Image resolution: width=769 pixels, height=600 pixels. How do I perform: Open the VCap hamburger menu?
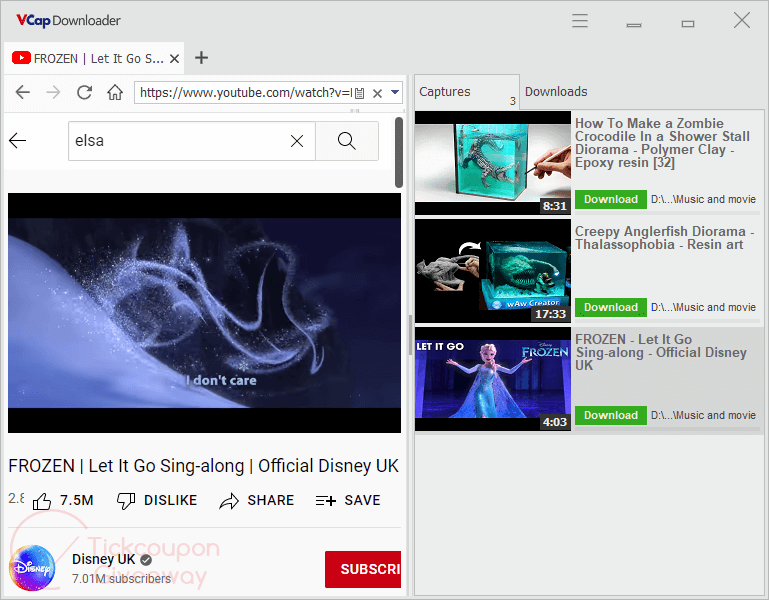580,21
